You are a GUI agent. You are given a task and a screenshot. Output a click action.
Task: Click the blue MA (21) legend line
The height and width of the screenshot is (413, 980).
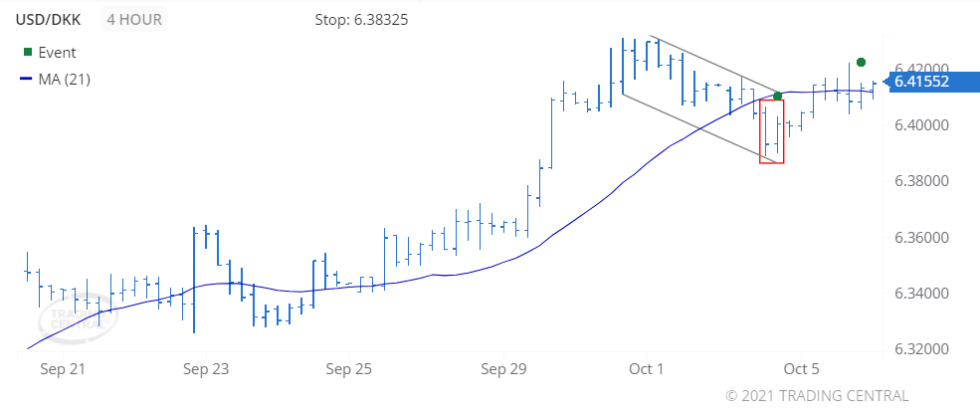click(x=25, y=79)
